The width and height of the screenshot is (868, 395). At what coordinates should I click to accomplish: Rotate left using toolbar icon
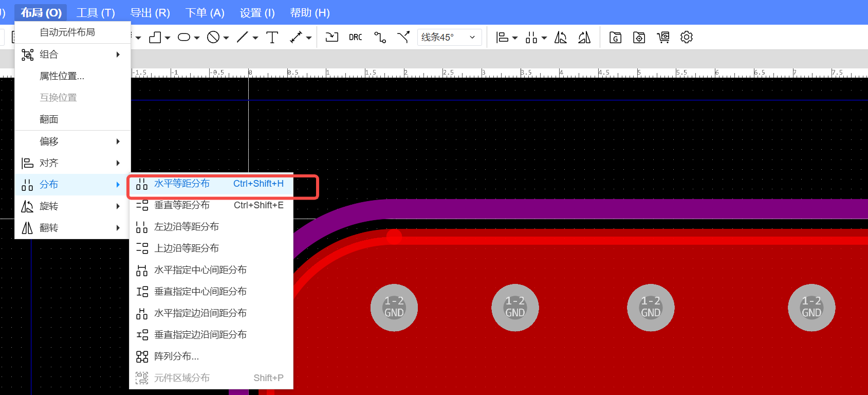click(x=561, y=37)
